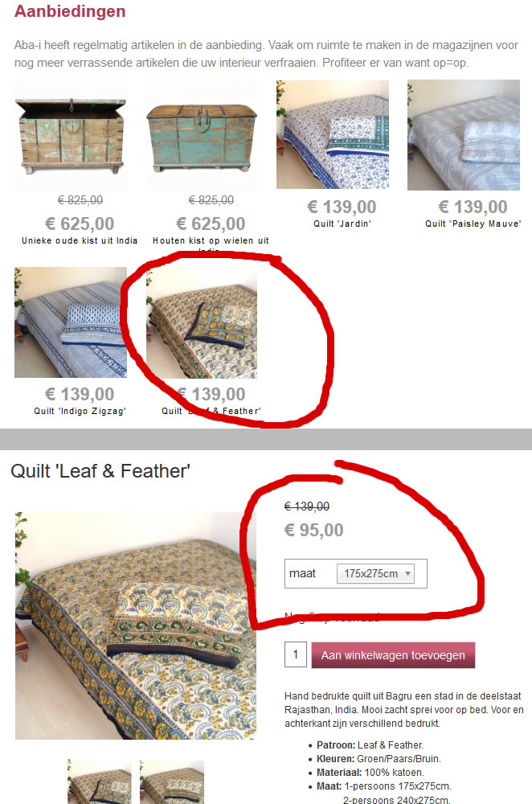Open the turquoise 'Houten kist op wielen' image
The height and width of the screenshot is (804, 532).
tap(202, 135)
